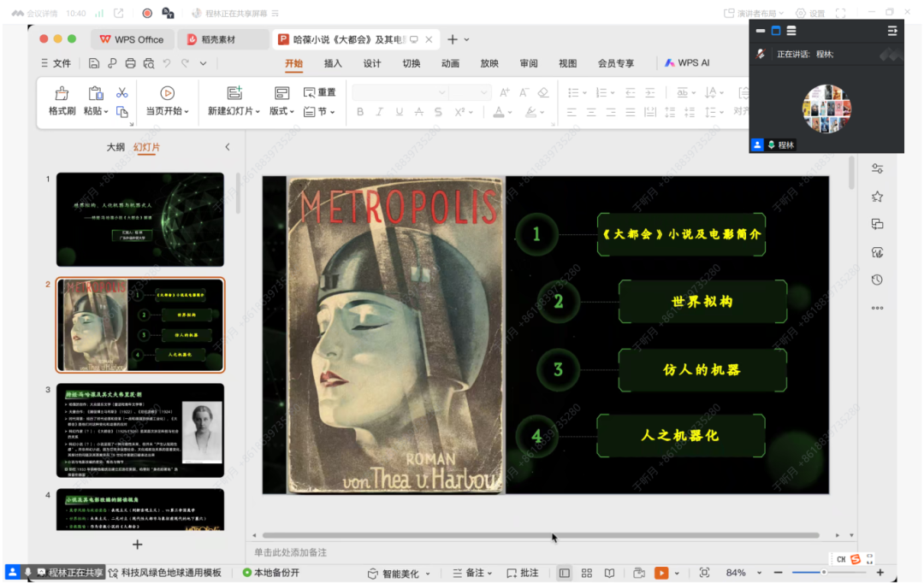Click the Smart Beautify (智能美化) button
This screenshot has height=583, width=924.
pos(399,573)
